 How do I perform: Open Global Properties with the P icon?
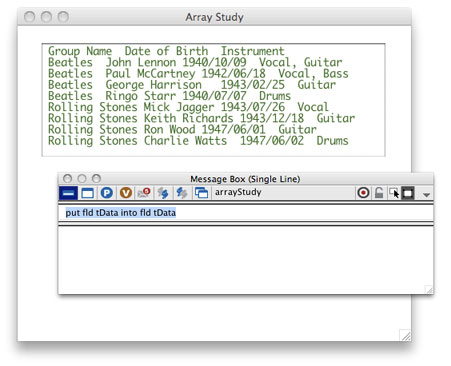[x=107, y=193]
